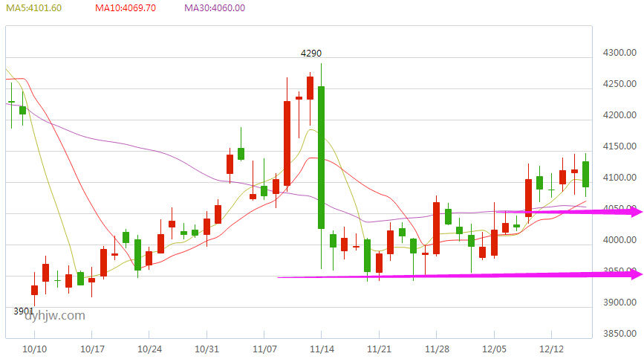Click the 12/12 date axis label
The height and width of the screenshot is (359, 644).
tap(551, 349)
